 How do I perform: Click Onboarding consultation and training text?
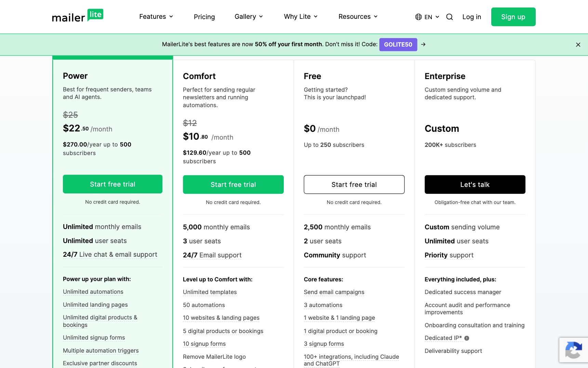pos(475,325)
